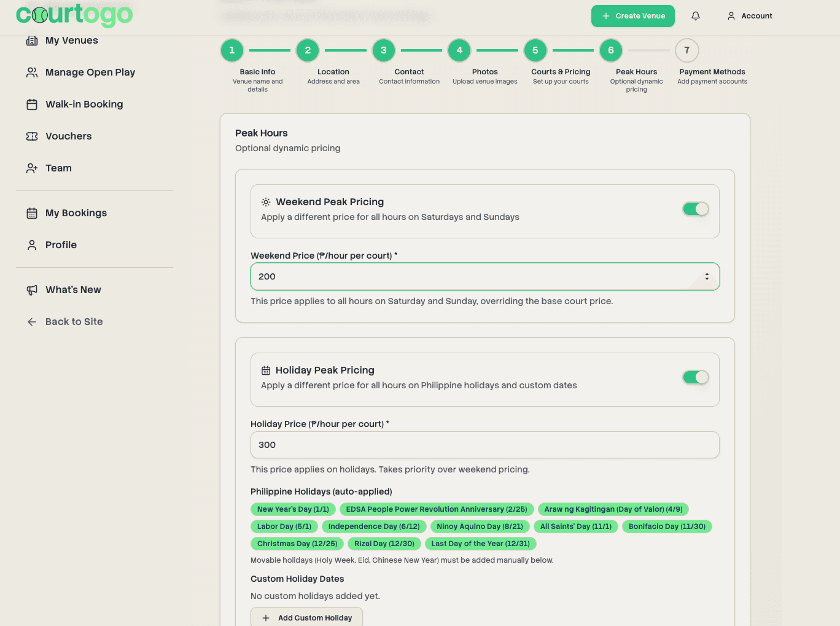This screenshot has height=626, width=840.
Task: Click the Back to Site arrow
Action: [32, 322]
